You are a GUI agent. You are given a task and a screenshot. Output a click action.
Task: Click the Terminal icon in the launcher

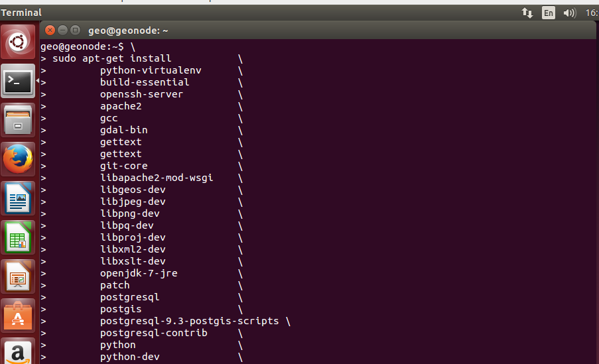18,81
